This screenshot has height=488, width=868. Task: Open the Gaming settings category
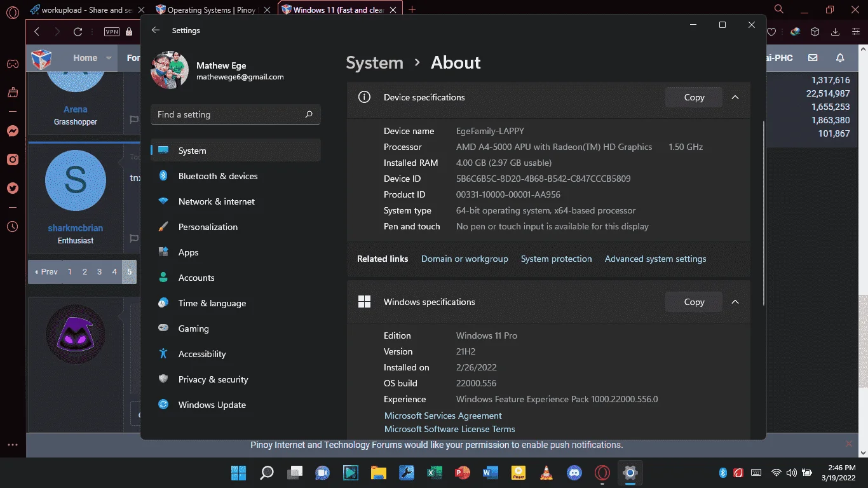tap(236, 329)
